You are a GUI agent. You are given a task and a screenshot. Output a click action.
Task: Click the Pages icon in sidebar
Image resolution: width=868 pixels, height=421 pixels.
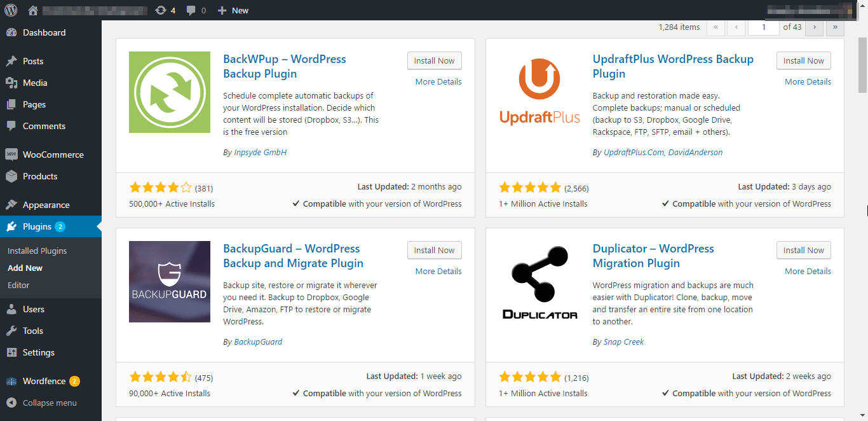tap(11, 104)
